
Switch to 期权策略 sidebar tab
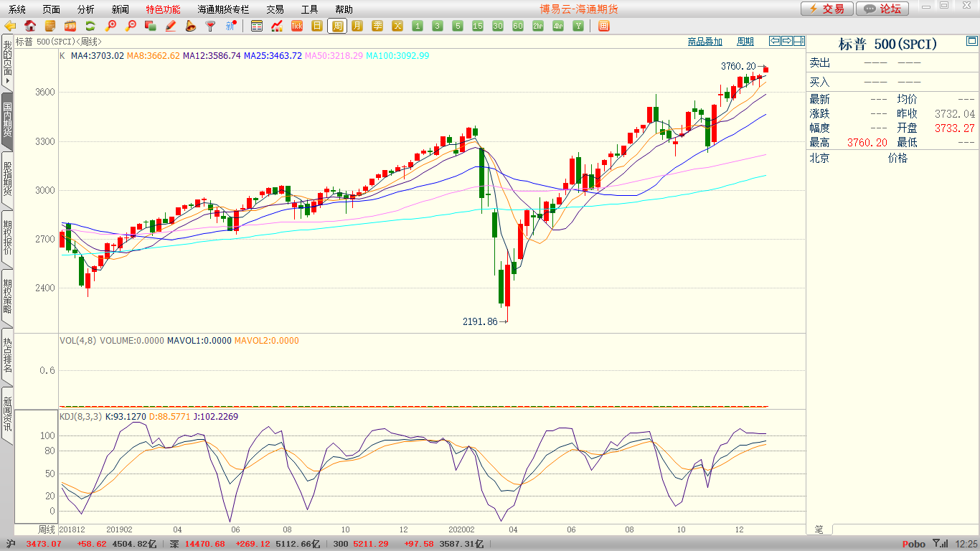pyautogui.click(x=7, y=297)
